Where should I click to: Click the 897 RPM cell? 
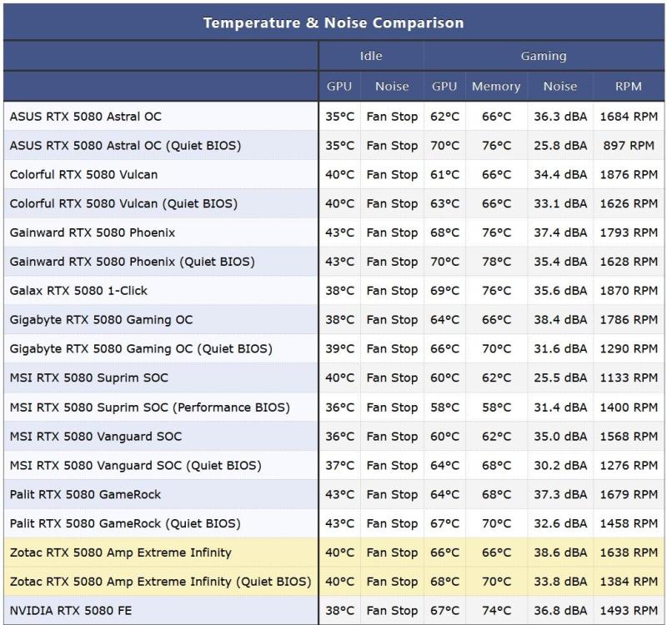click(x=628, y=146)
